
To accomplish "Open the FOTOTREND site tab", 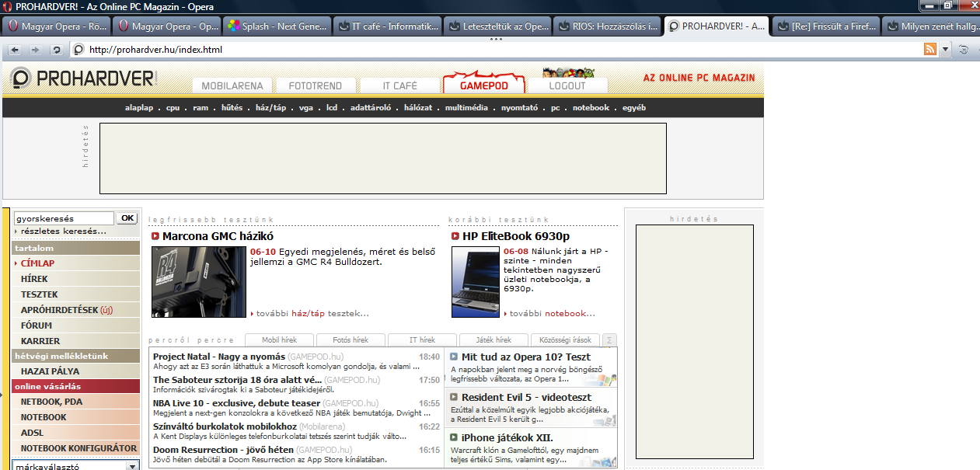I will point(316,85).
